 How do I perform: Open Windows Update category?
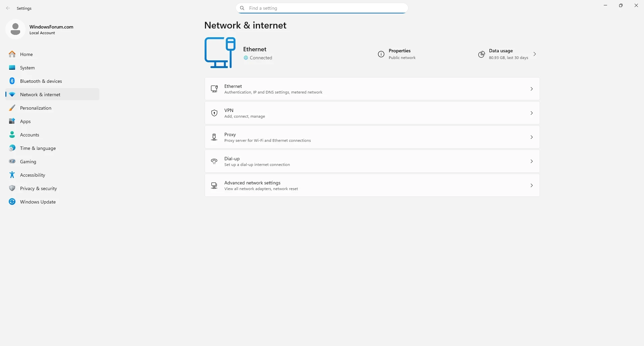coord(52,201)
